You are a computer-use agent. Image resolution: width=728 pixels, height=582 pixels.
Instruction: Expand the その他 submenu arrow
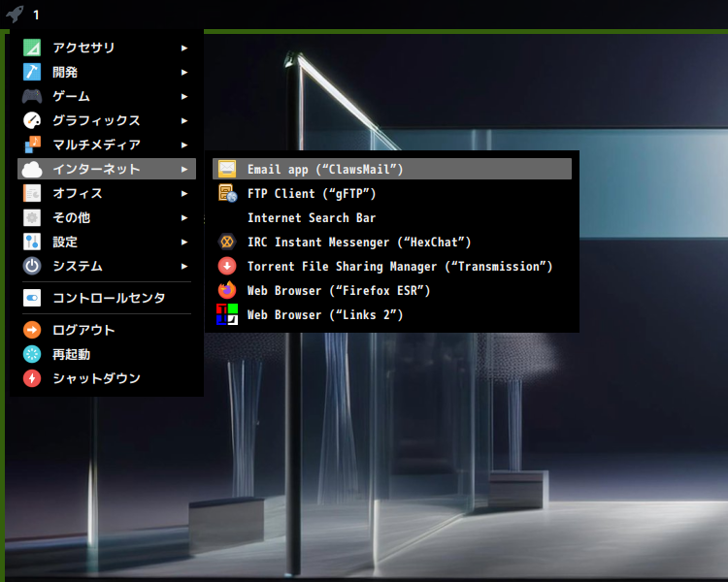184,217
